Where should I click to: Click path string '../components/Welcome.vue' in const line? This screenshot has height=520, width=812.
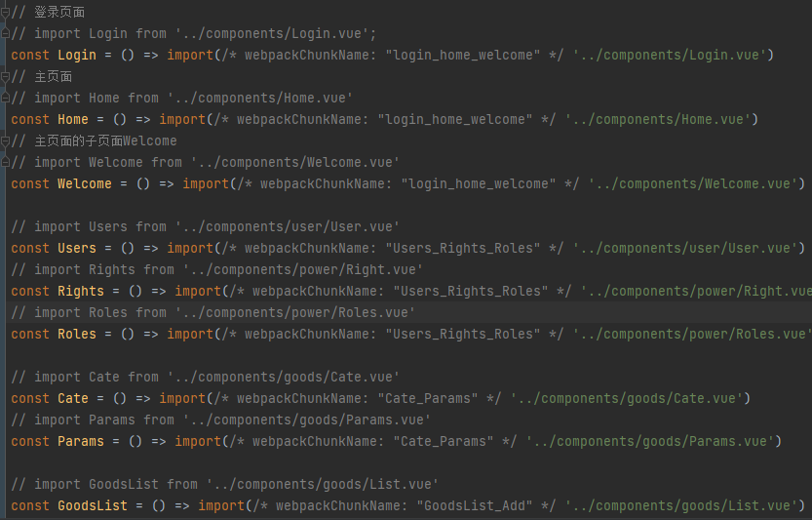(692, 183)
